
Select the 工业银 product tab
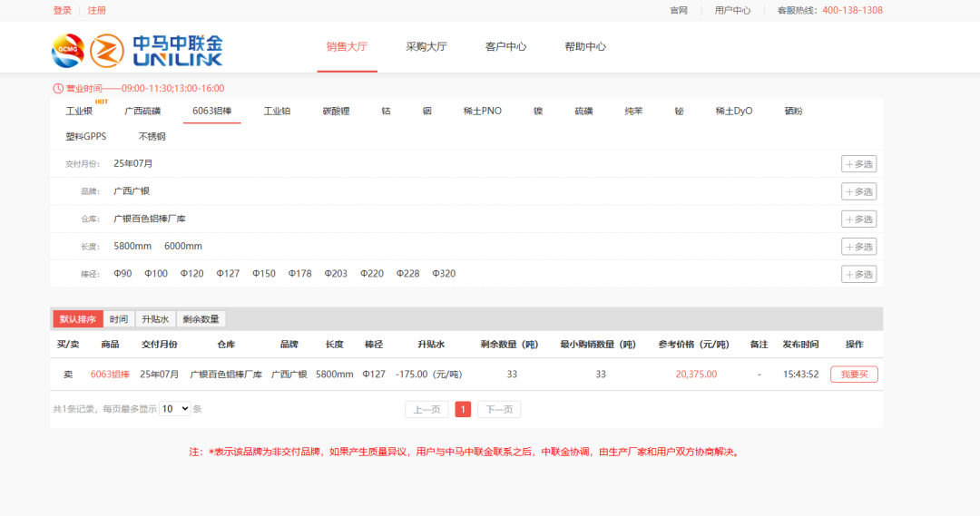tap(79, 111)
